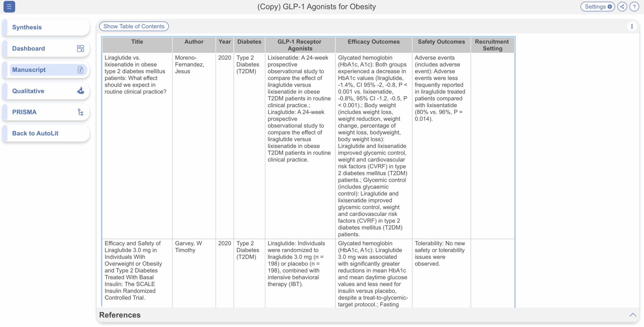
Task: Click the Year column header
Action: point(225,45)
